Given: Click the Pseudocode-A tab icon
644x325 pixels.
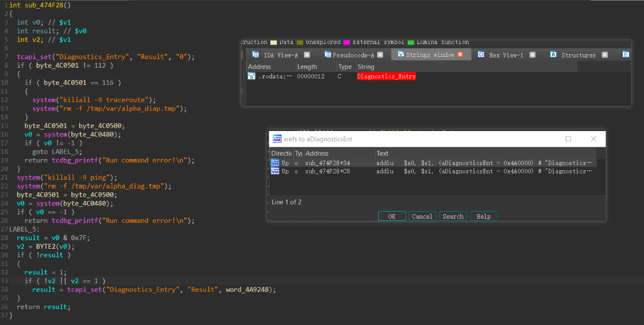Looking at the screenshot, I should point(328,55).
